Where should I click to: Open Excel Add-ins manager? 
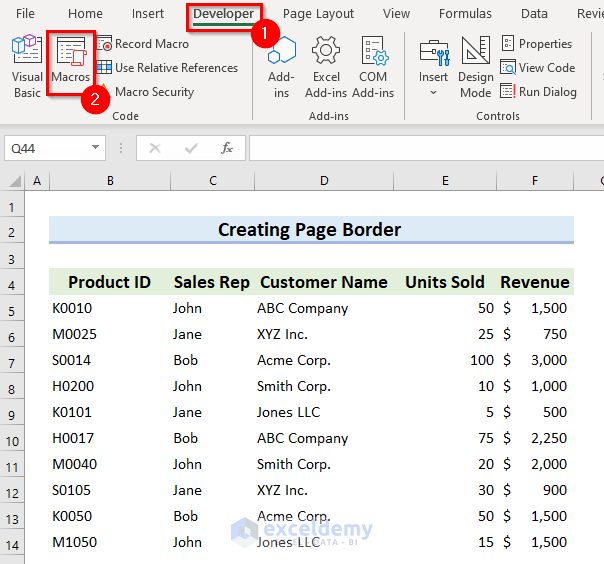point(326,67)
